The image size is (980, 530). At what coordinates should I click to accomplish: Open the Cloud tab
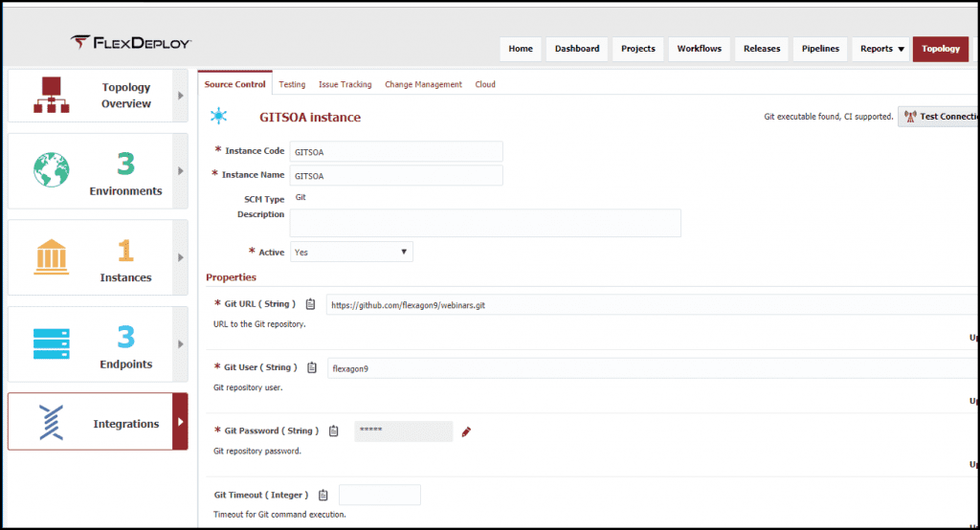pos(485,84)
